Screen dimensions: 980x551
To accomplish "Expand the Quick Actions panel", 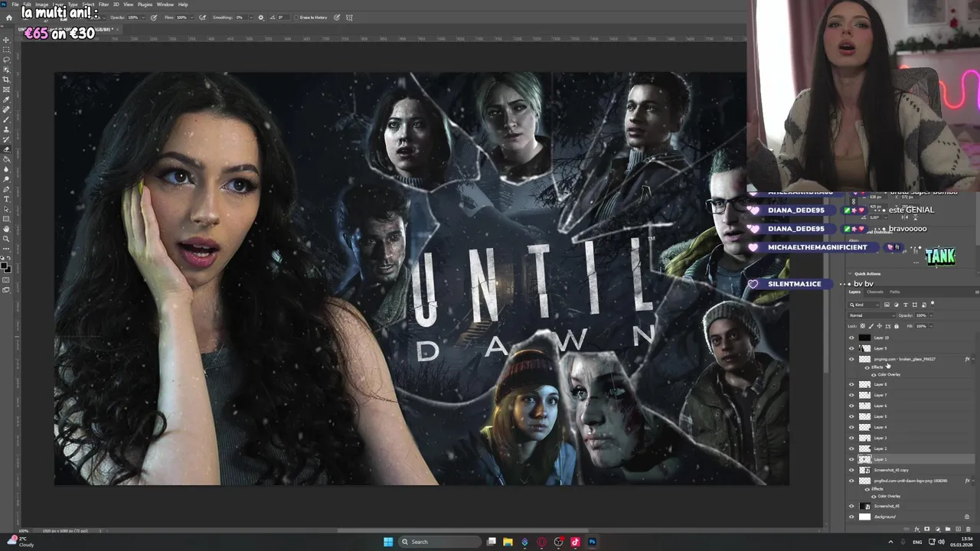I will [x=850, y=273].
